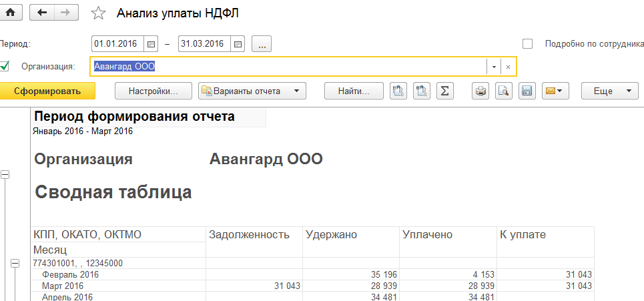The width and height of the screenshot is (644, 301).
Task: Toggle Подробно по сотрудникам checkbox
Action: (x=527, y=44)
